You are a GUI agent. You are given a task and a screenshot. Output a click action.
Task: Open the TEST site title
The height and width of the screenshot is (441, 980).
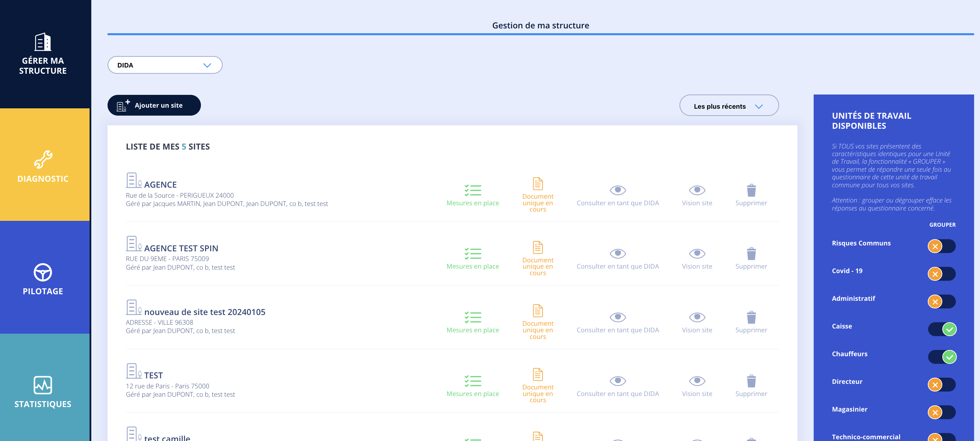tap(153, 376)
